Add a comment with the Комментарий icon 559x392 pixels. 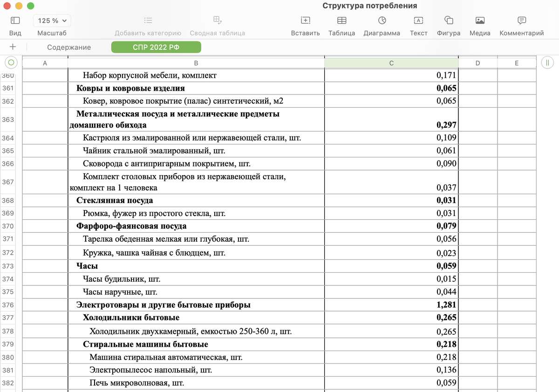tap(520, 20)
